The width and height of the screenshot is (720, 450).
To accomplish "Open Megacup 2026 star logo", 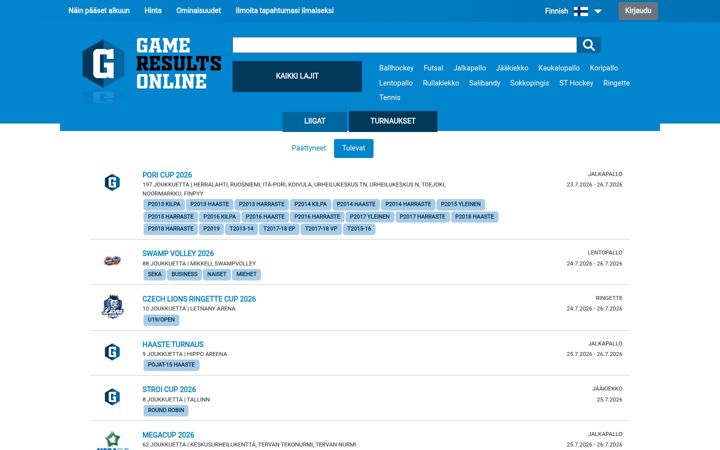I will (112, 440).
